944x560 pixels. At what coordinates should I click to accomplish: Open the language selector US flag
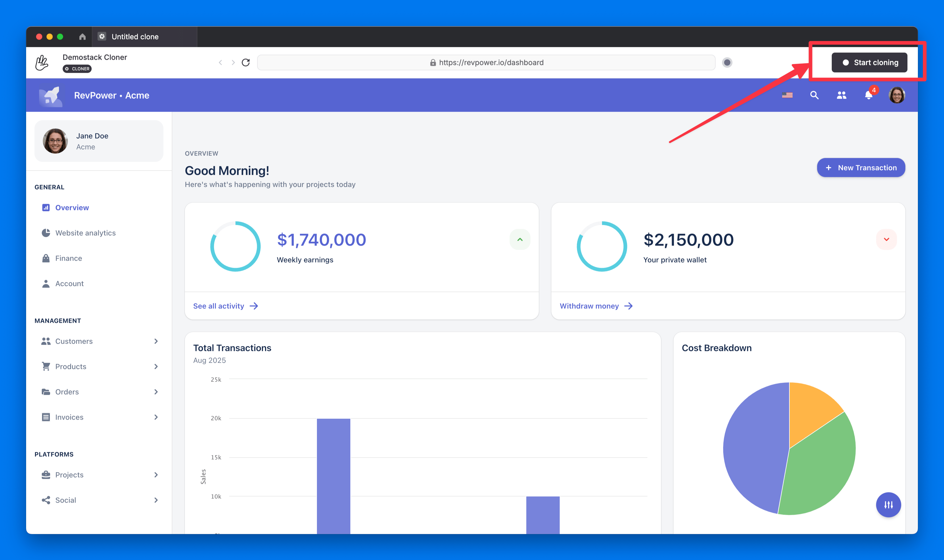(x=787, y=96)
